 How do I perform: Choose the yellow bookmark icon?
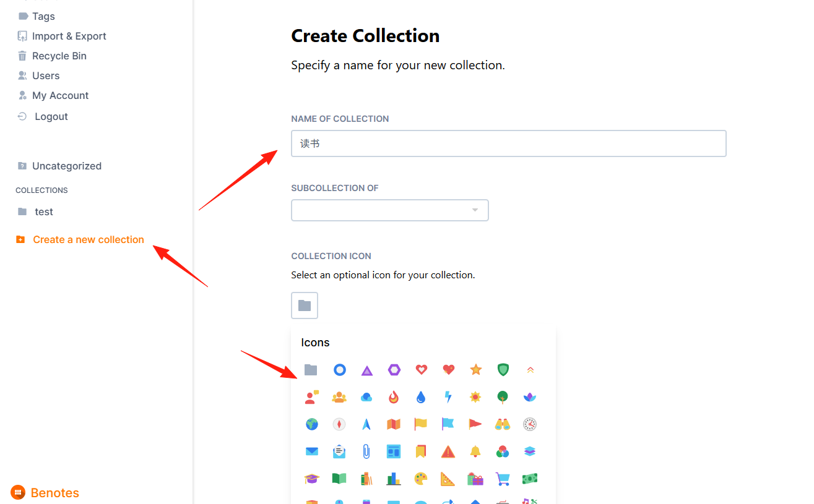(421, 451)
